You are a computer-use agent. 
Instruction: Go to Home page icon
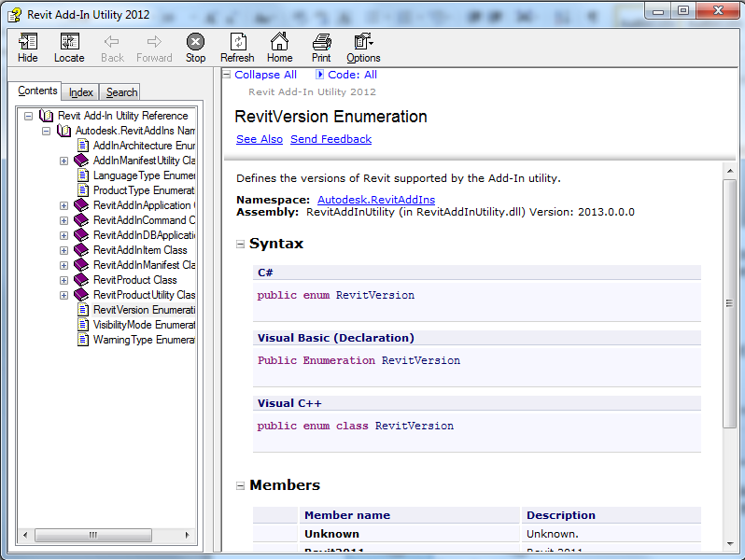pos(279,42)
